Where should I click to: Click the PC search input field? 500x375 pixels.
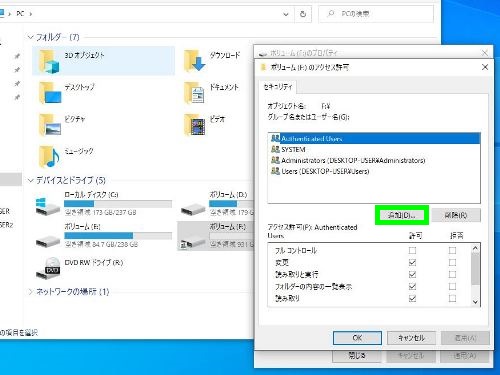(376, 14)
